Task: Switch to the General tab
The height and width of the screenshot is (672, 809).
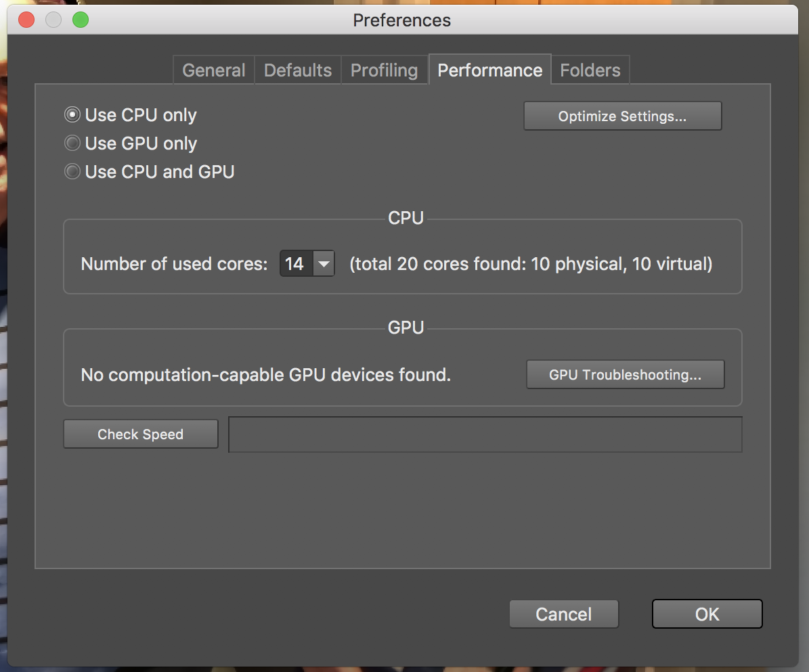Action: pos(214,70)
